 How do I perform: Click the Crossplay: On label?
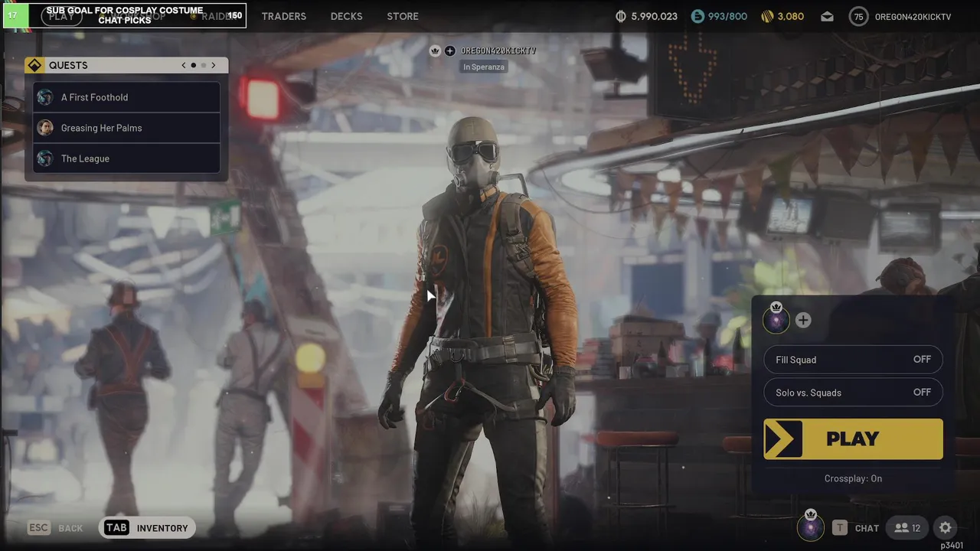tap(853, 478)
